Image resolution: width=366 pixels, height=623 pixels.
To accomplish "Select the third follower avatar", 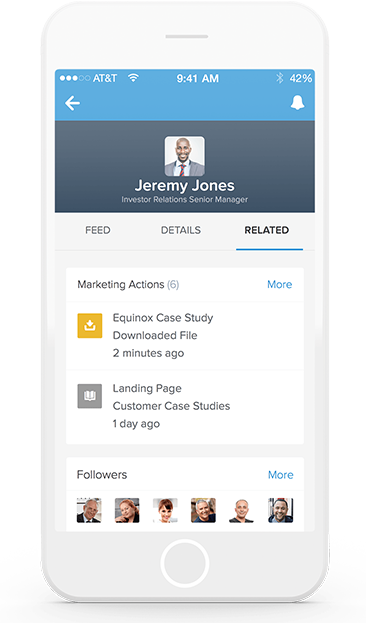I will coord(165,510).
